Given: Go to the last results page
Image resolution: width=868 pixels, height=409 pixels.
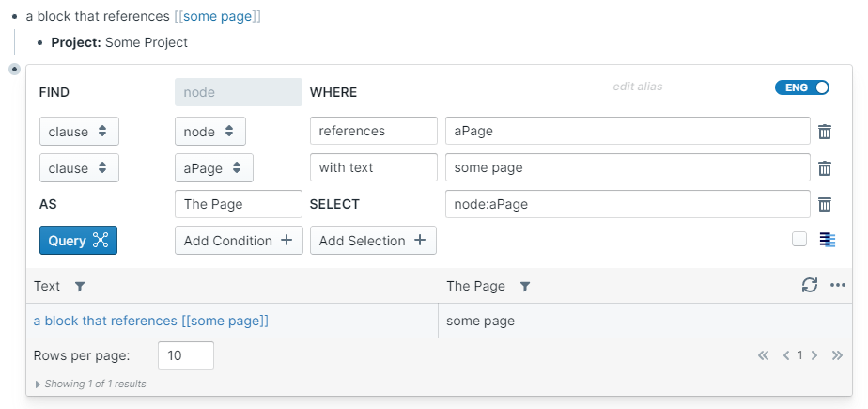Looking at the screenshot, I should pos(838,355).
